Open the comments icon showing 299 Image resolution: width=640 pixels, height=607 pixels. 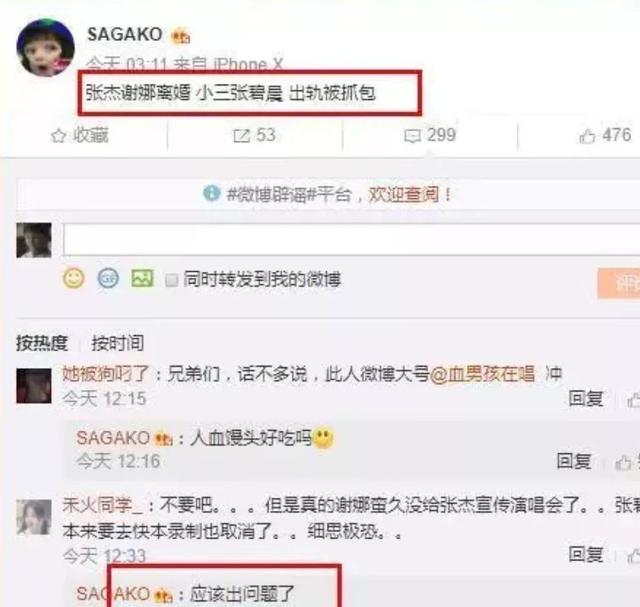[412, 136]
